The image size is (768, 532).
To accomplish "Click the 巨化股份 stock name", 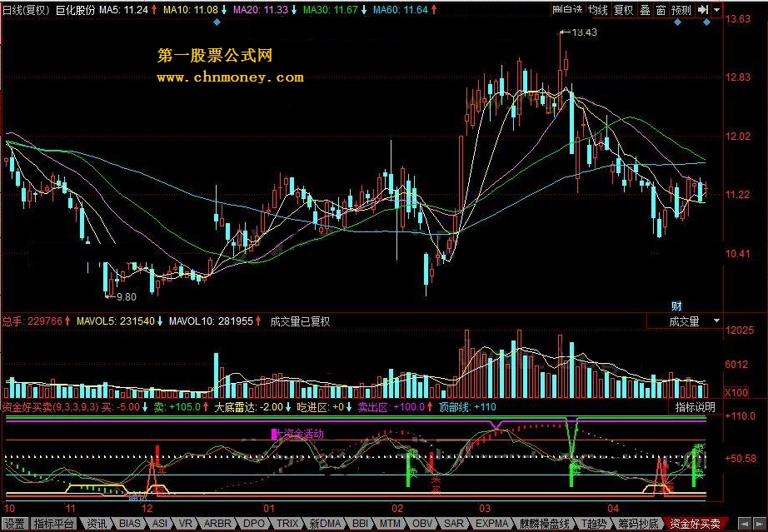I will 75,10.
